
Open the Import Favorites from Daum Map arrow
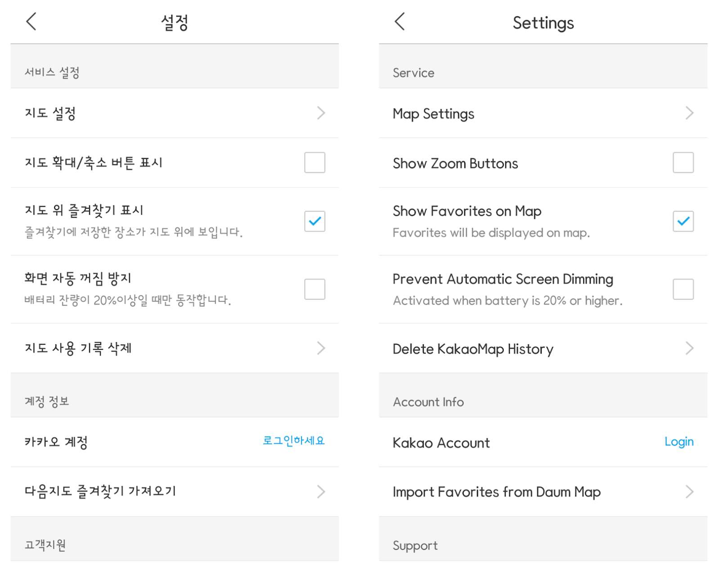tap(689, 491)
